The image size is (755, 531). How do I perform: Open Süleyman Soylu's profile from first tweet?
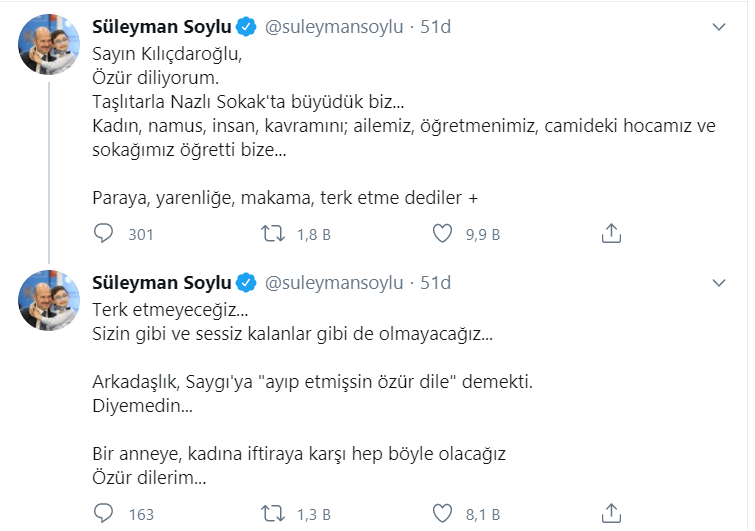click(161, 27)
